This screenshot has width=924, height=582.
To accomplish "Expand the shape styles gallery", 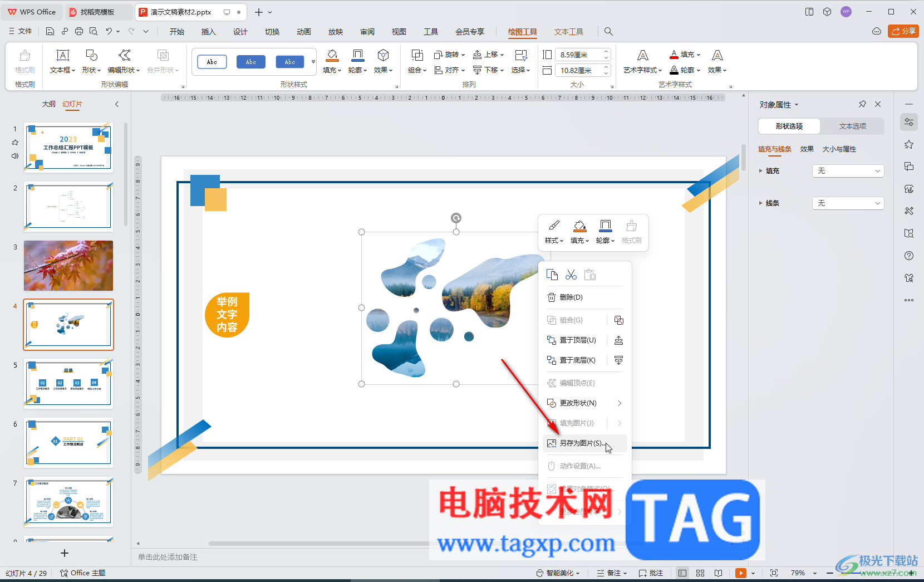I will (313, 62).
